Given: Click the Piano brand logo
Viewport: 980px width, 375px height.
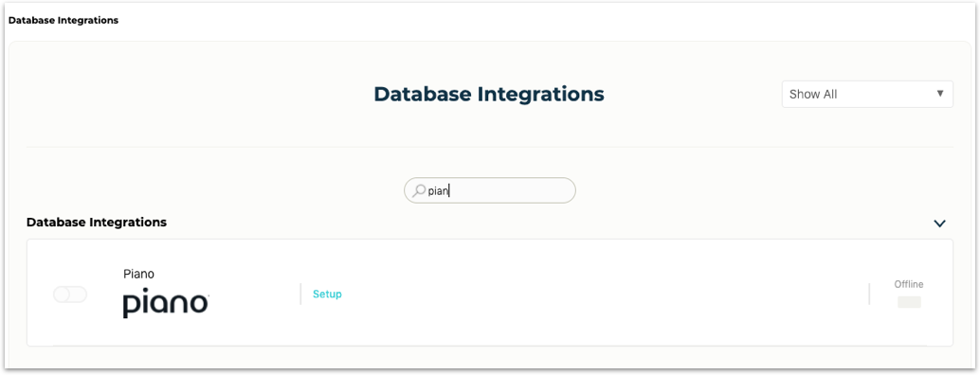Looking at the screenshot, I should 166,303.
